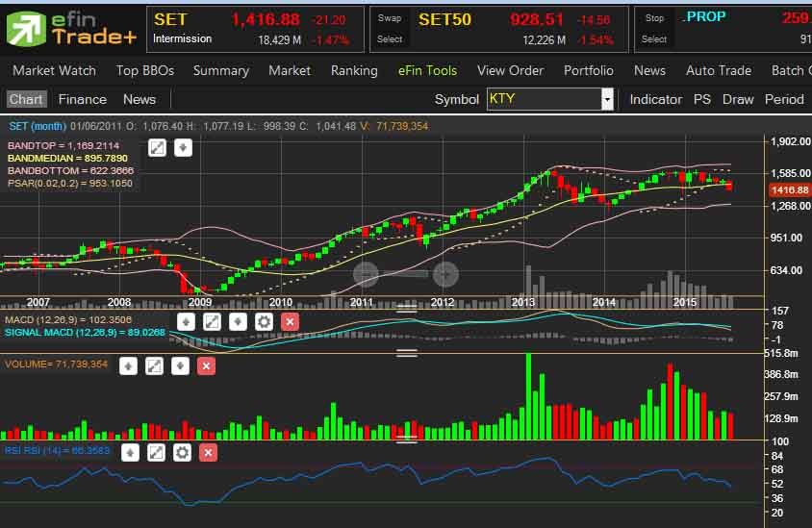Click the BANDTOP = 1,169.2114 label

[63, 146]
